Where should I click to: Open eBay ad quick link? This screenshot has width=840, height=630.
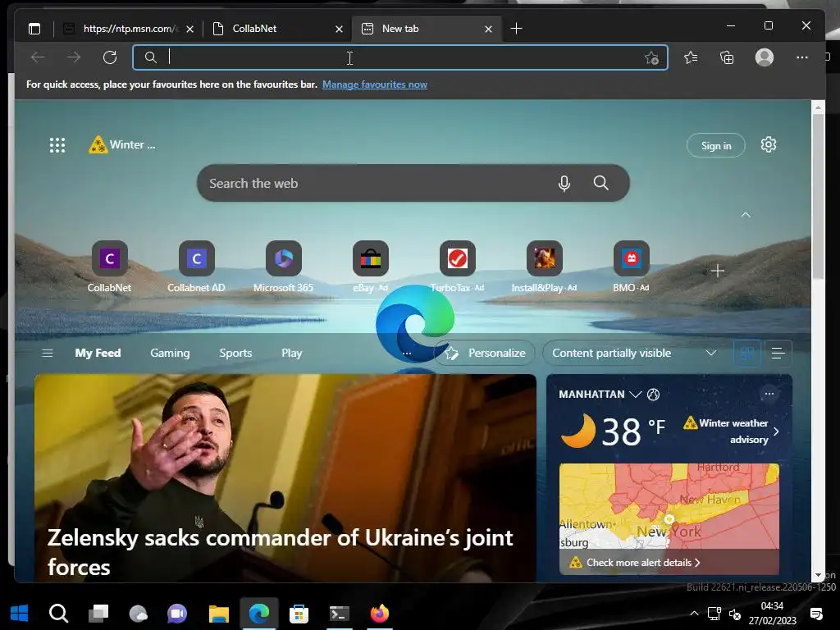pyautogui.click(x=370, y=267)
